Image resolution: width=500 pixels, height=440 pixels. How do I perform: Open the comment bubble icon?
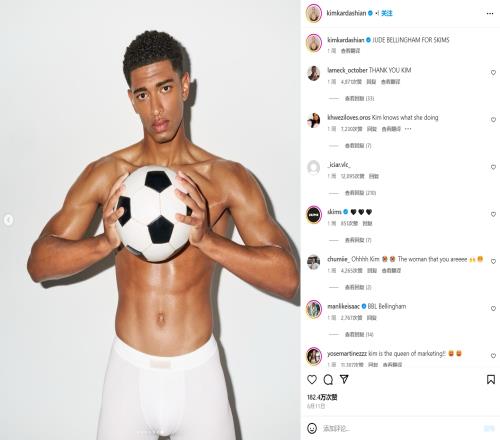tap(328, 379)
